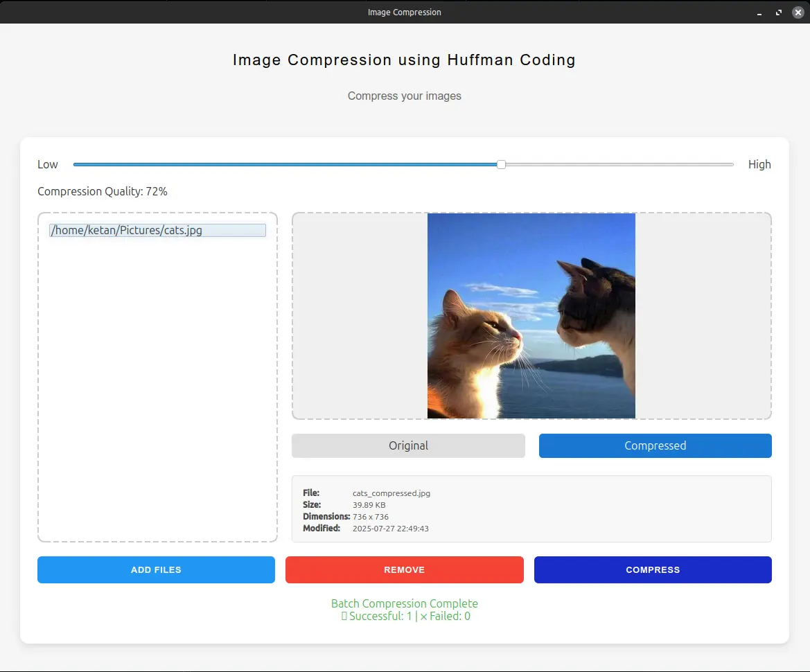810x672 pixels.
Task: Click the cats_compressed.jpg details panel
Action: 531,508
